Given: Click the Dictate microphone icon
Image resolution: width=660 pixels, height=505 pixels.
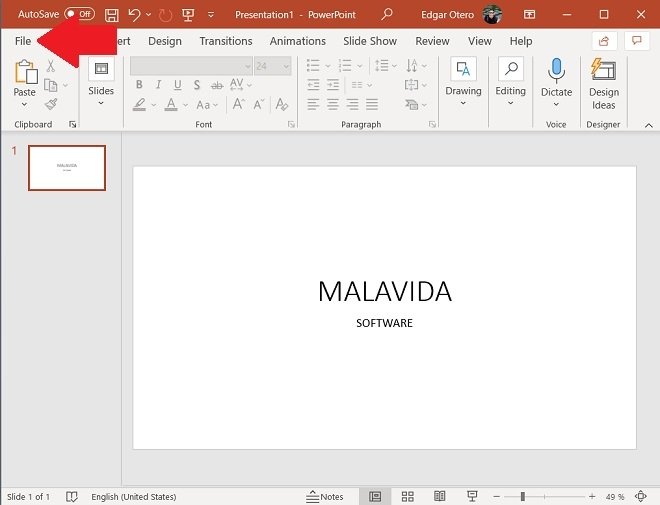Looking at the screenshot, I should (556, 71).
